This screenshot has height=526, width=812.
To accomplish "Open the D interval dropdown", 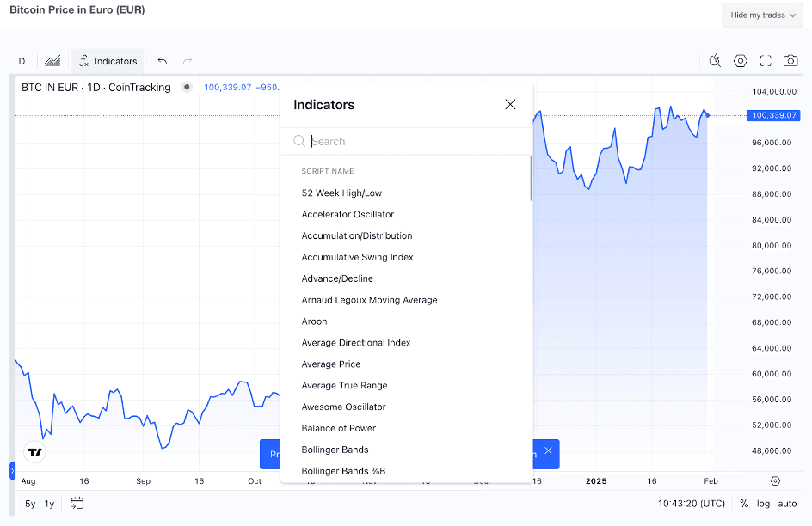I will (22, 60).
